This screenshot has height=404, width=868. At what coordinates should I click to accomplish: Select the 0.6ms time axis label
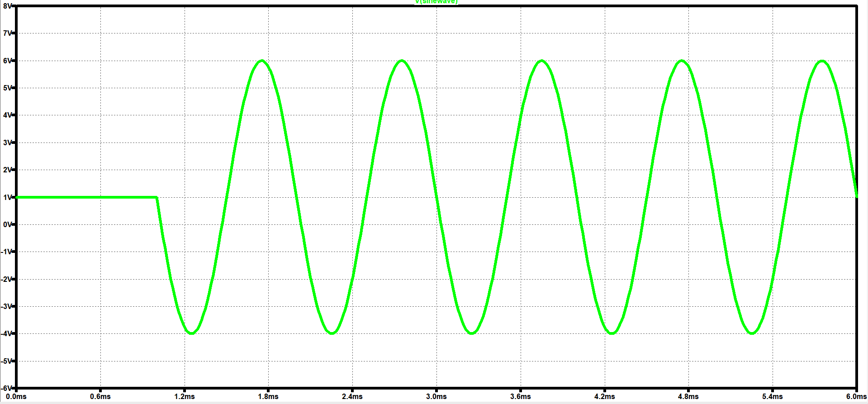(x=100, y=397)
